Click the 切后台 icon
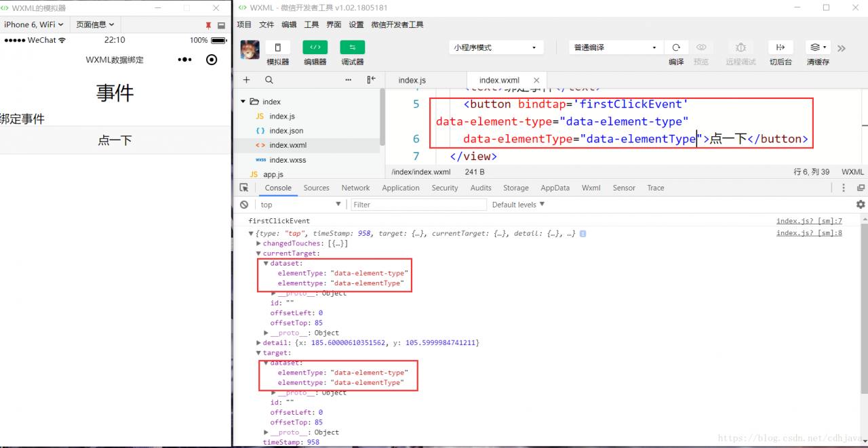This screenshot has height=448, width=868. (780, 47)
